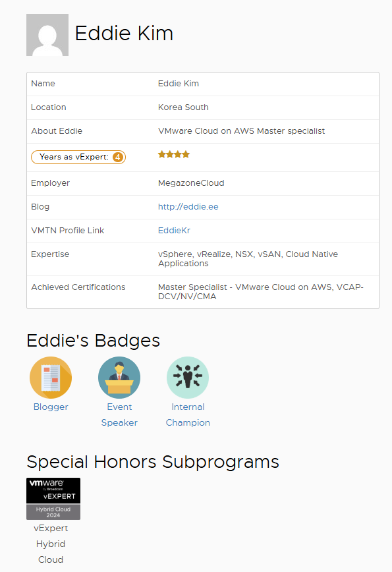Click the orange number 4 years badge
The width and height of the screenshot is (392, 572).
(118, 157)
